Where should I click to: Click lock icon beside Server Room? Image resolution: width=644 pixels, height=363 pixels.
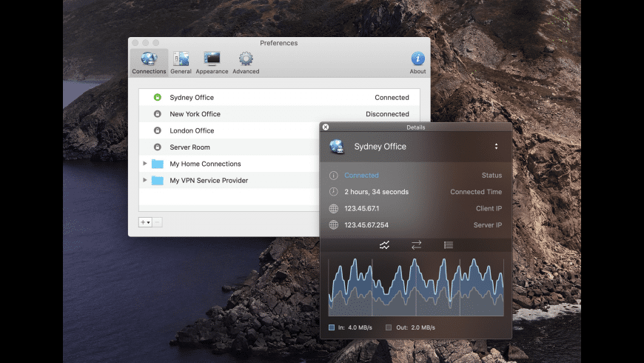coord(158,147)
